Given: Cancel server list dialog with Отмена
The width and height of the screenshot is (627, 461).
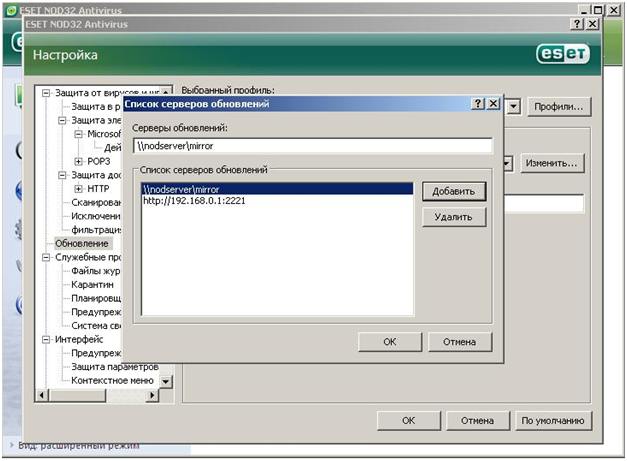Looking at the screenshot, I should 459,342.
